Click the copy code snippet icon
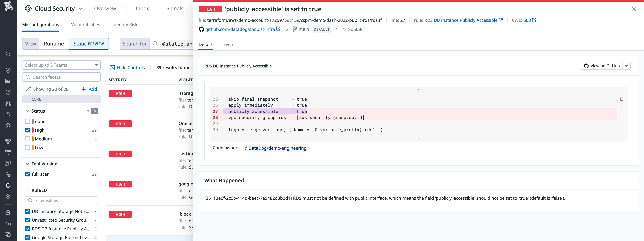The height and width of the screenshot is (241, 644). pyautogui.click(x=622, y=99)
